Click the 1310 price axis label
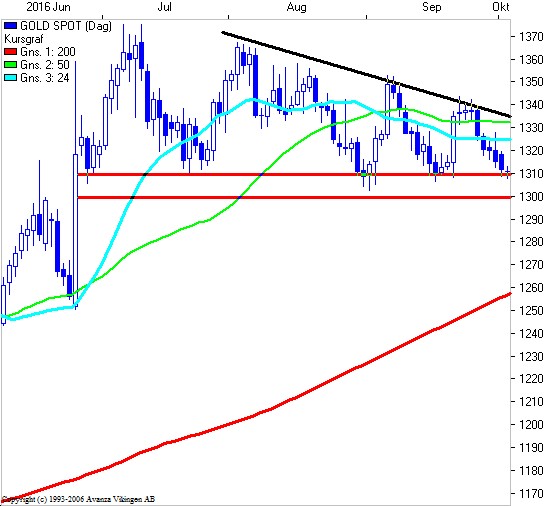546x506 pixels. (x=531, y=173)
